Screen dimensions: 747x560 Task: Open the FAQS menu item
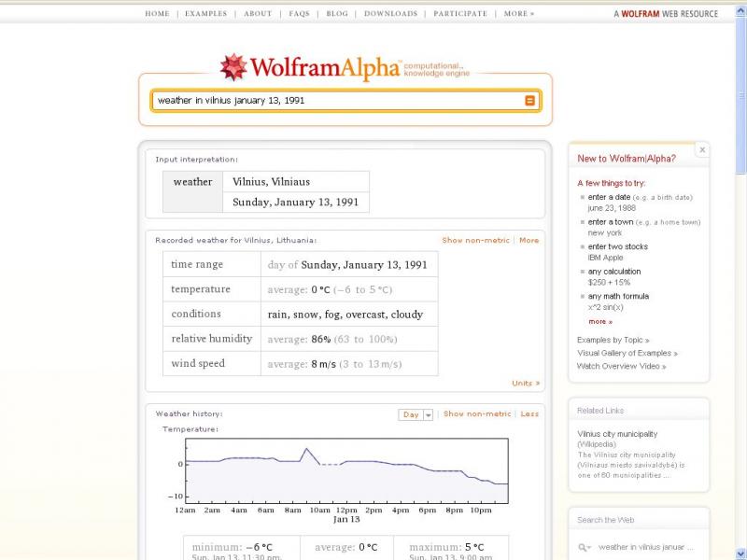[x=299, y=14]
